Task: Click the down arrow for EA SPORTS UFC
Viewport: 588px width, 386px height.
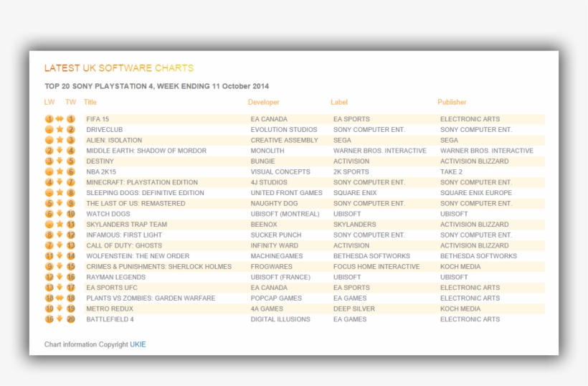Action: click(60, 287)
